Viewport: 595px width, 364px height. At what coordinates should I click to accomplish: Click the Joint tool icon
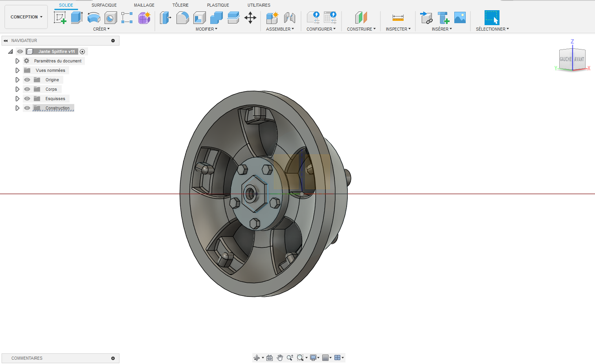point(289,18)
